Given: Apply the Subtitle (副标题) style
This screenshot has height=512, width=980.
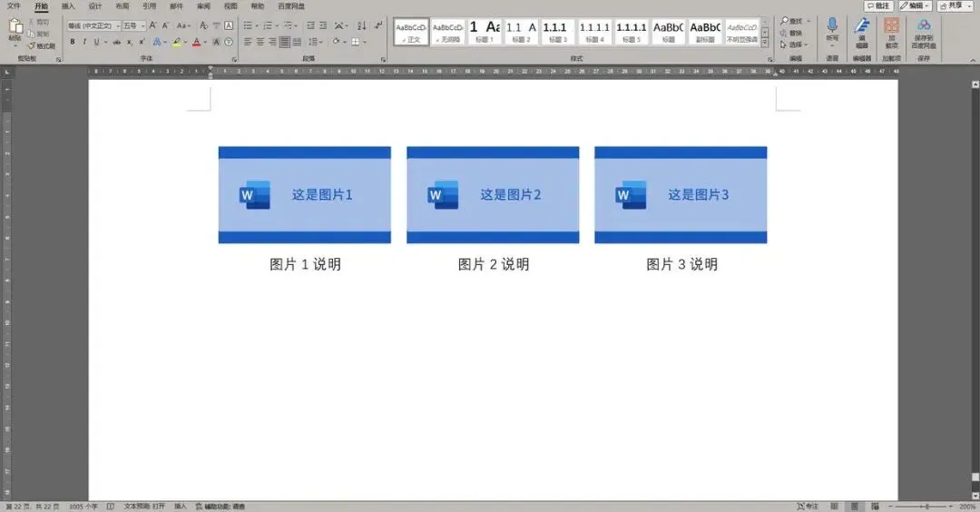Looking at the screenshot, I should (x=705, y=31).
